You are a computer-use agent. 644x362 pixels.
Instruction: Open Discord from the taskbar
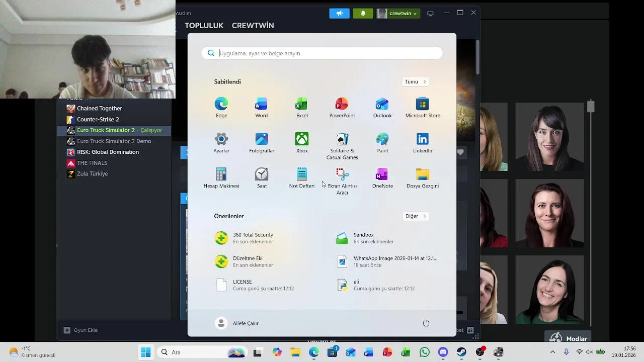tap(443, 352)
